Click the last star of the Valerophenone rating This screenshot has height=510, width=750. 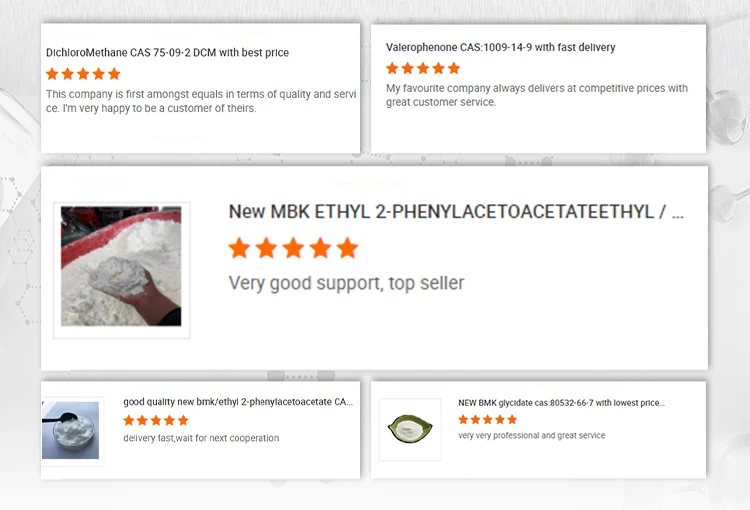tap(454, 68)
